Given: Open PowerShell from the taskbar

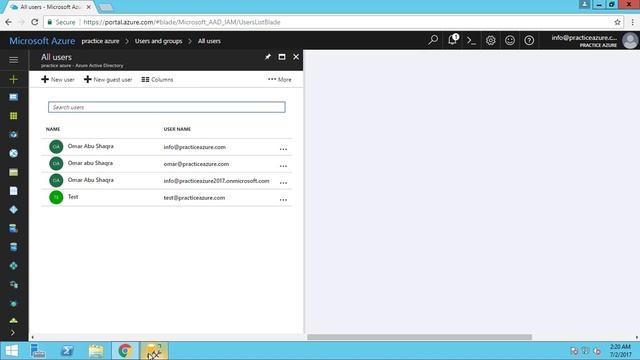Looking at the screenshot, I should pyautogui.click(x=67, y=351).
